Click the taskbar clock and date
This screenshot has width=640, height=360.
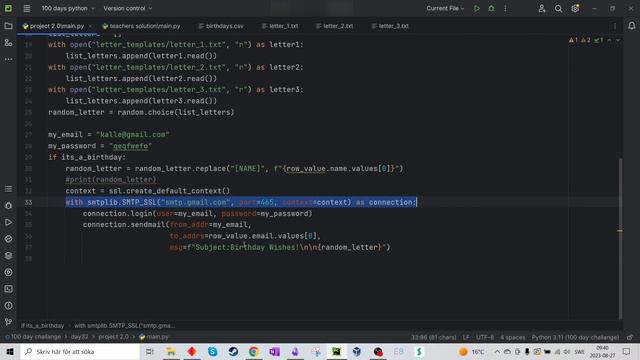point(602,351)
